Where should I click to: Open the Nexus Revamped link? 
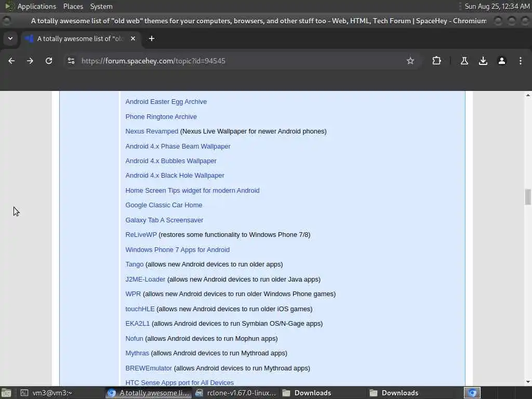152,131
